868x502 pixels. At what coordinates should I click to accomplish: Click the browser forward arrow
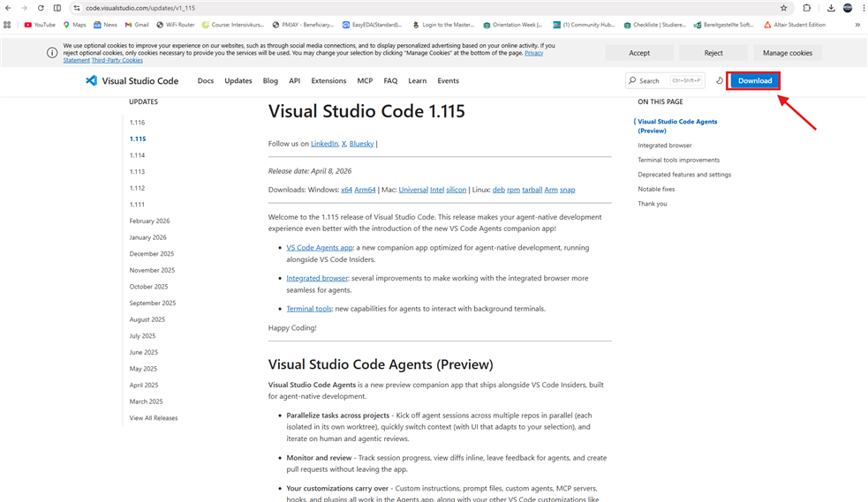[24, 8]
